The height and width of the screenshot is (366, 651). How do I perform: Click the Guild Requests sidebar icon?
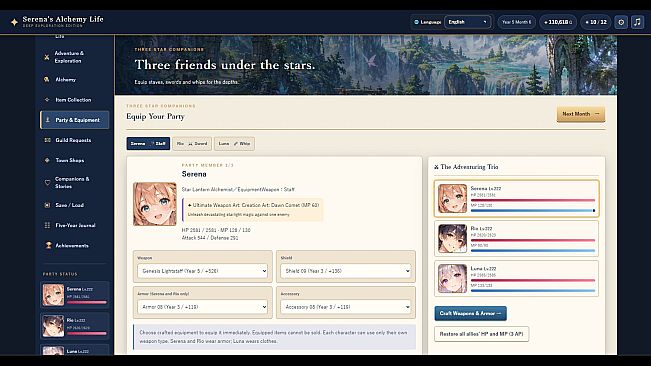coord(47,140)
